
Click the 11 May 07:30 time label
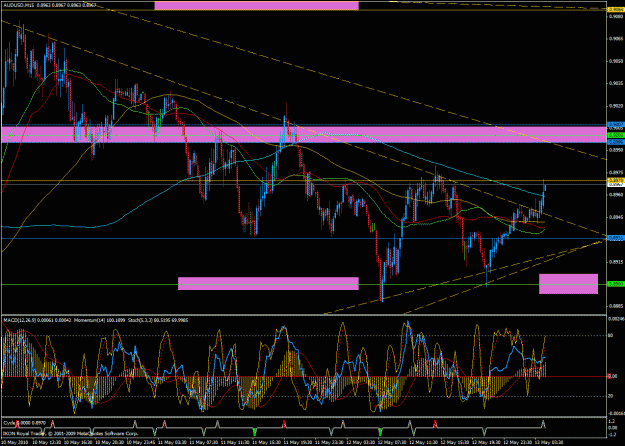pyautogui.click(x=203, y=442)
